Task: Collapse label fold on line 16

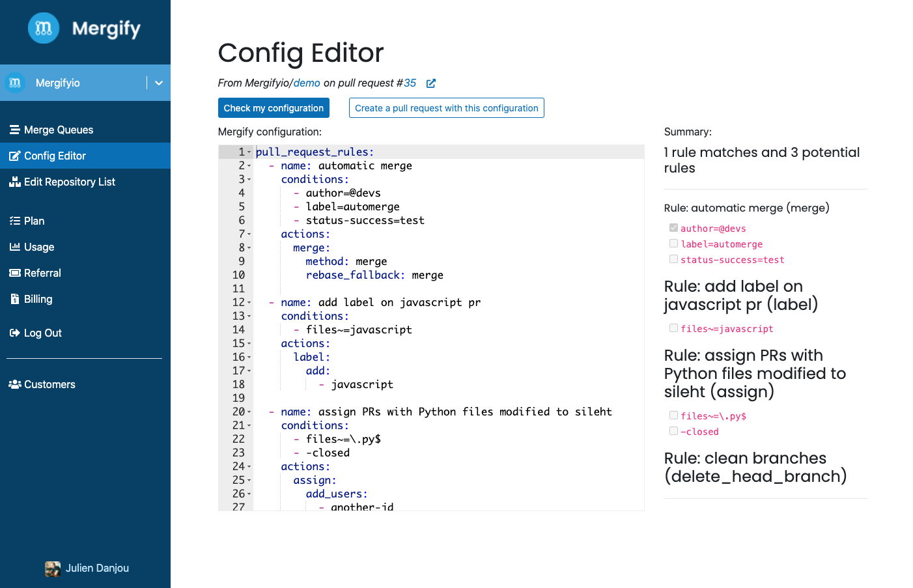Action: click(x=249, y=357)
